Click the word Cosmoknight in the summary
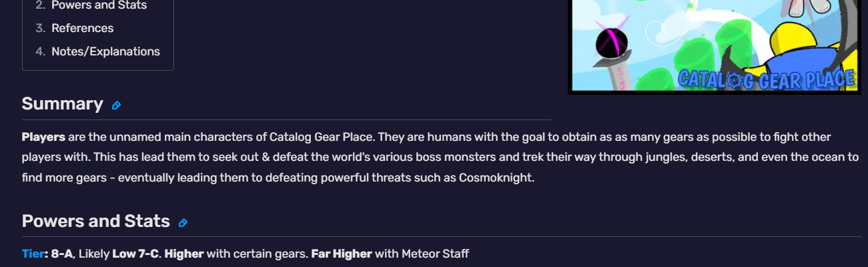The width and height of the screenshot is (868, 267). (496, 178)
